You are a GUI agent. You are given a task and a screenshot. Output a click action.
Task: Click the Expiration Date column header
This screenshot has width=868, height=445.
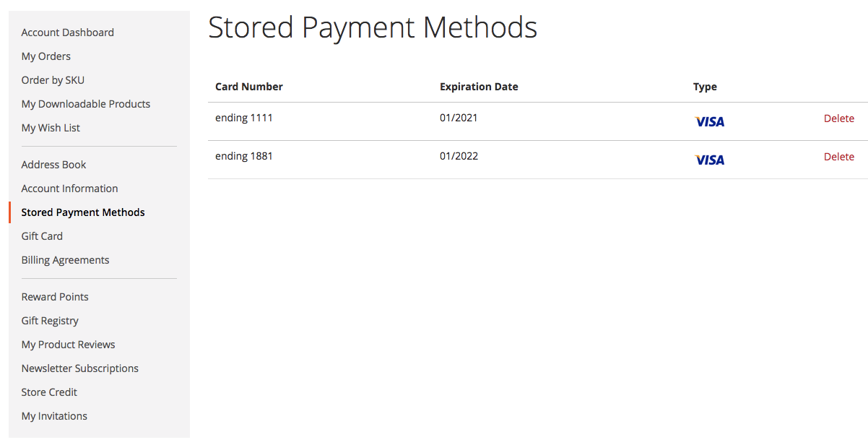[x=479, y=87]
